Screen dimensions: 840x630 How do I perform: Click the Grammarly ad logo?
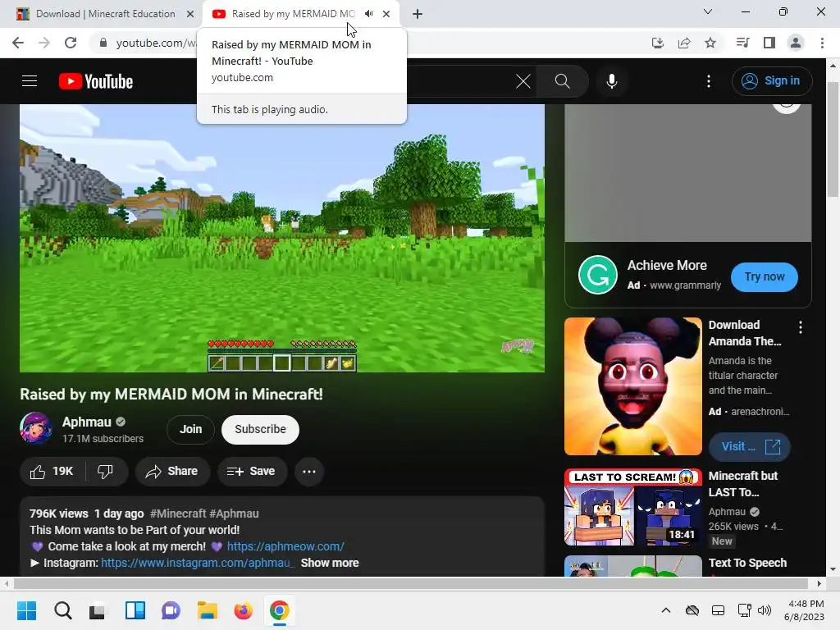(597, 276)
